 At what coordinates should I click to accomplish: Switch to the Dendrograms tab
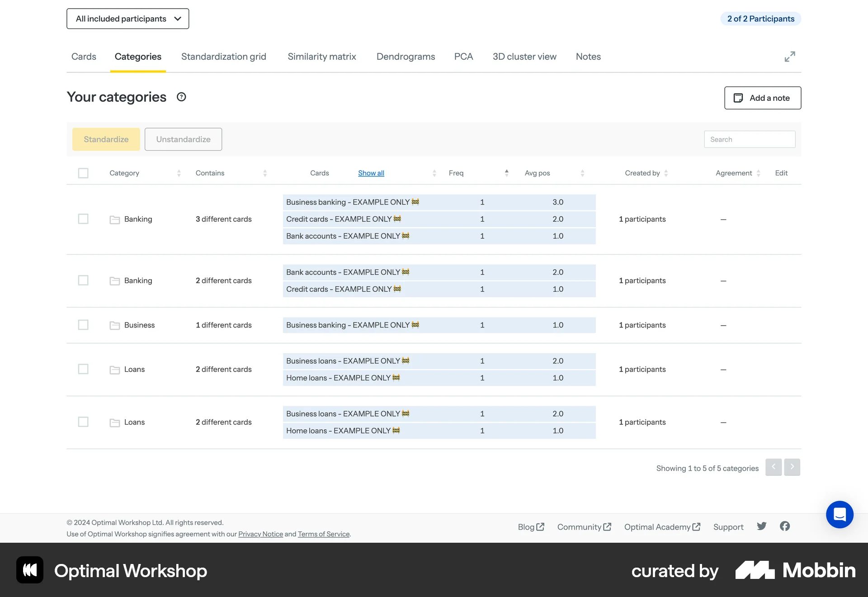(406, 57)
